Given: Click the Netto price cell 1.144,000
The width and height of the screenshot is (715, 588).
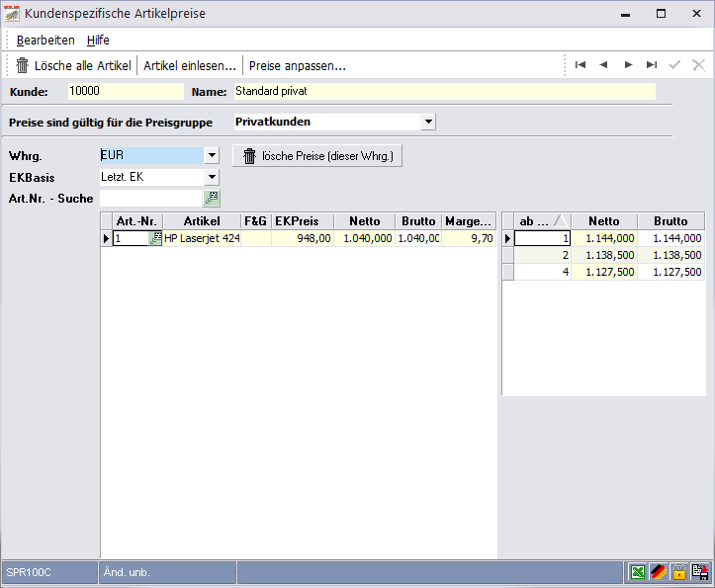Looking at the screenshot, I should (604, 238).
